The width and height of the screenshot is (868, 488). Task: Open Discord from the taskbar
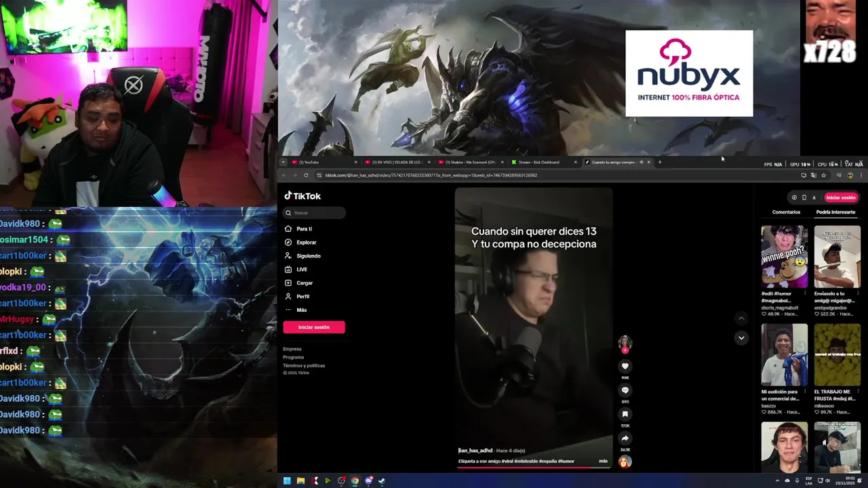368,481
